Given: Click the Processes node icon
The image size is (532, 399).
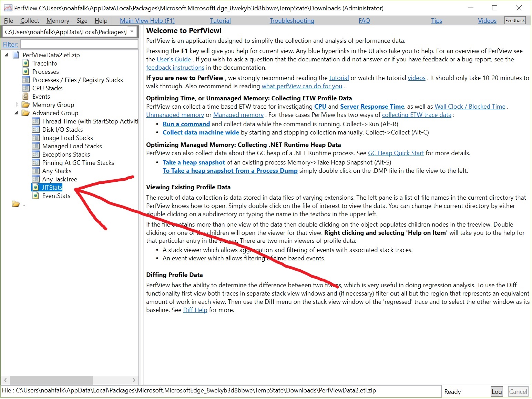Looking at the screenshot, I should (x=26, y=71).
